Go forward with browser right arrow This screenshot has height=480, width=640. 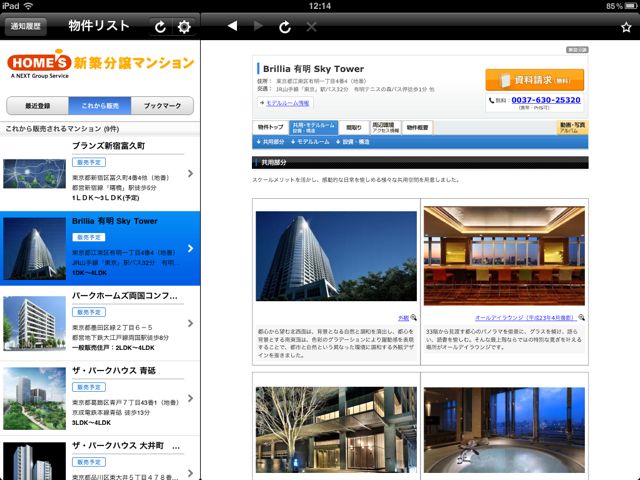click(258, 26)
